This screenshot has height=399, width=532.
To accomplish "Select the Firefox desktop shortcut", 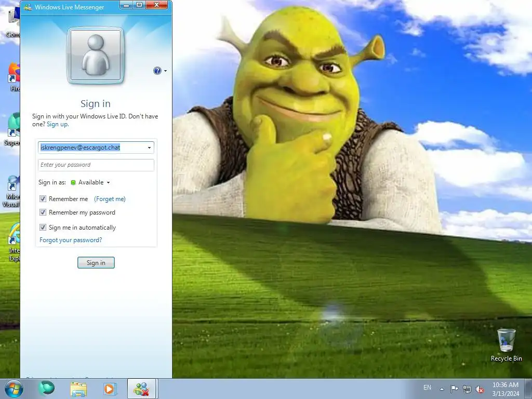I will coord(14,77).
